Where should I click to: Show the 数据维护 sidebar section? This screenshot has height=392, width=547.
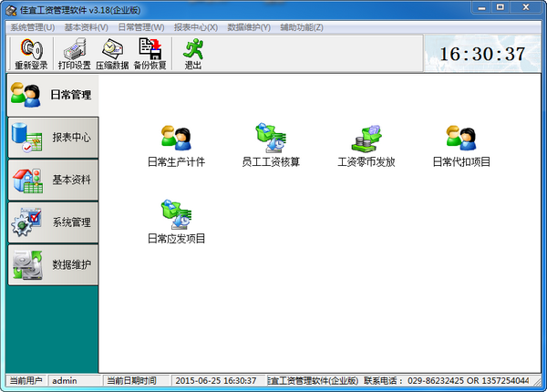53,264
